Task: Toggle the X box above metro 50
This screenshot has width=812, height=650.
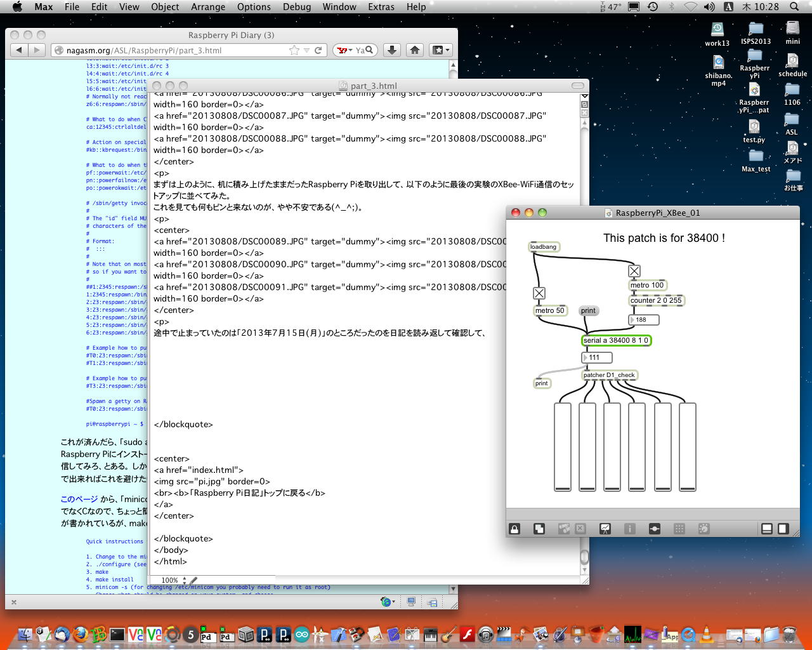Action: [x=539, y=293]
